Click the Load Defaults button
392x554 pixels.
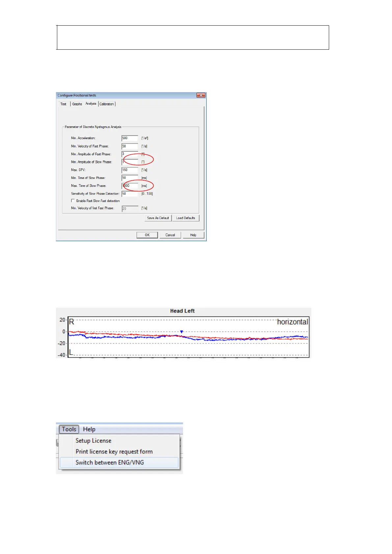(x=186, y=218)
